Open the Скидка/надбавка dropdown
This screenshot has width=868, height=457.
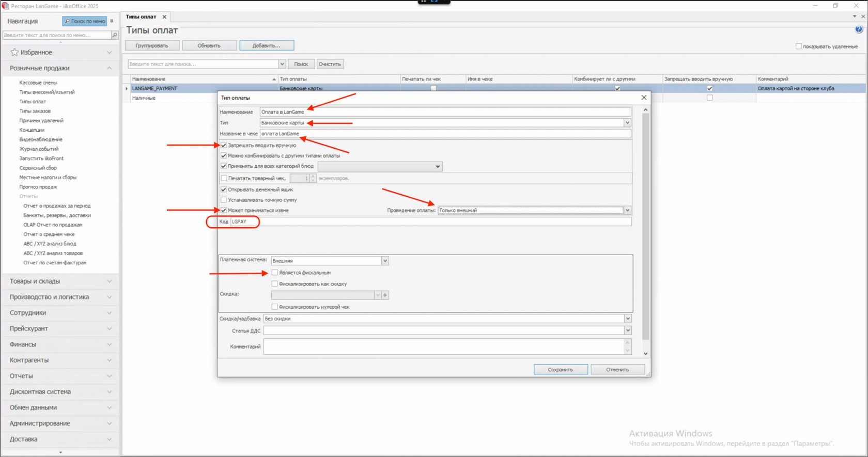point(628,319)
